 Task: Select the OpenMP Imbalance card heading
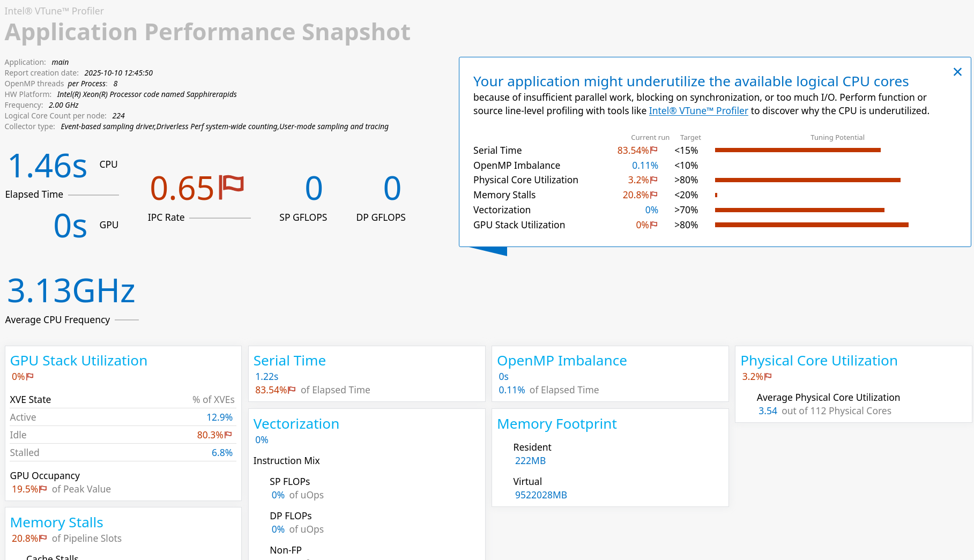[562, 361]
